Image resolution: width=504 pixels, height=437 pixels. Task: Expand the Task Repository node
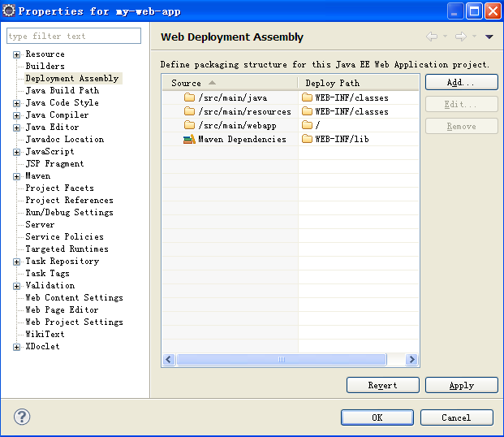pos(16,262)
